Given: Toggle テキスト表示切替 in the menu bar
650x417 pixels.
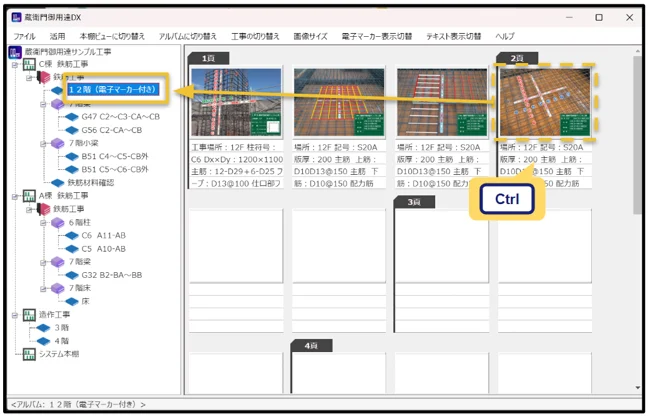Looking at the screenshot, I should tap(453, 36).
